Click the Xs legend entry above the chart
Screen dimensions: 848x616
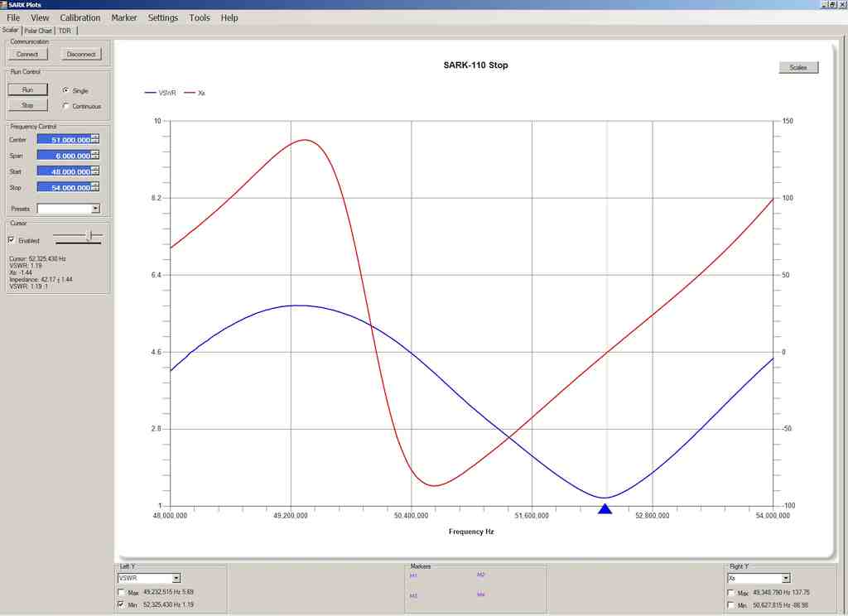[x=195, y=93]
